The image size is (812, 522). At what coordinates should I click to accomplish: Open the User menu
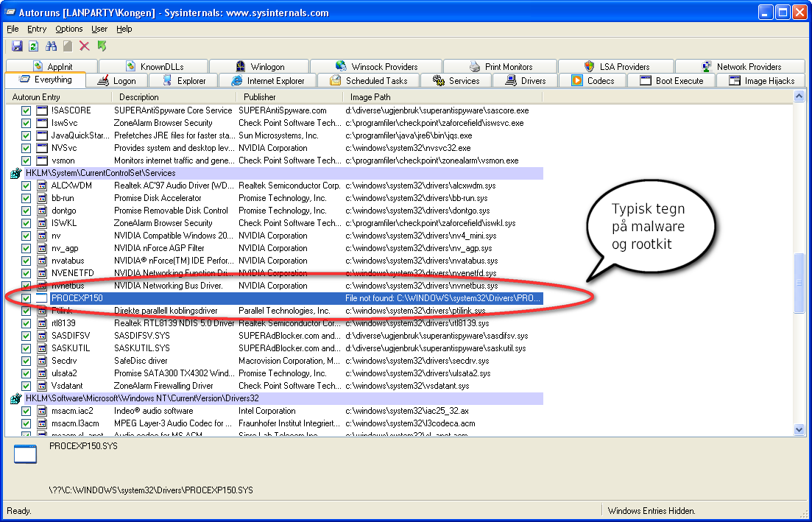point(99,29)
